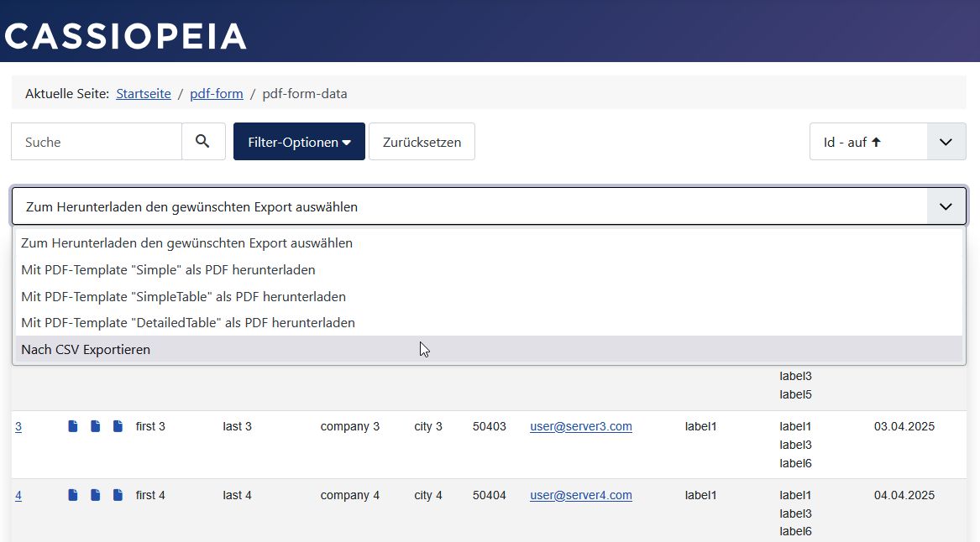The width and height of the screenshot is (980, 542).
Task: Click inside the Suche input field
Action: click(x=97, y=141)
